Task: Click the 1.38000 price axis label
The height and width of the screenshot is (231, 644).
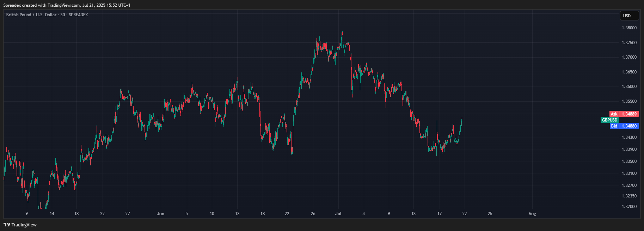Action: pyautogui.click(x=629, y=28)
